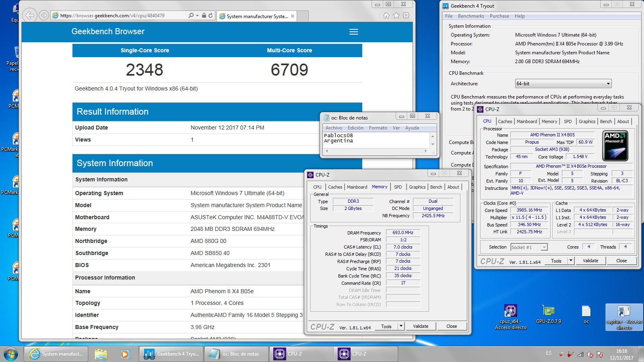
Task: Open Notepad Ver menu
Action: click(396, 128)
